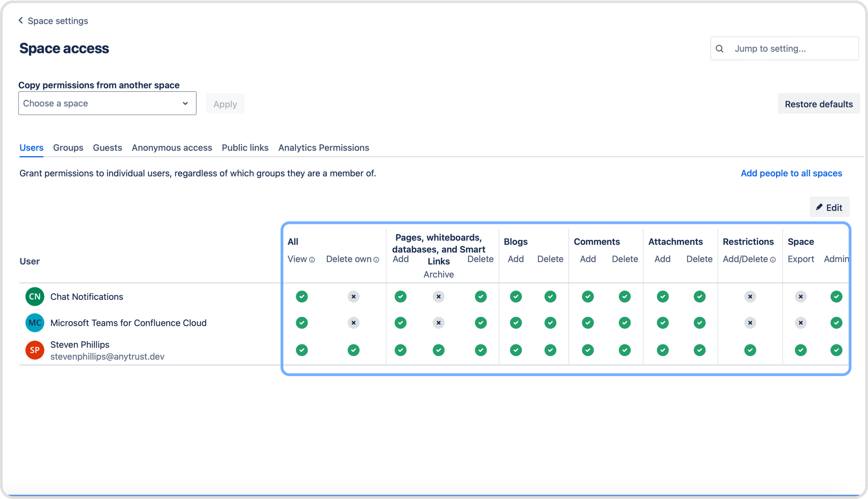Click the Blogs Add check for Chat Notifications
This screenshot has height=499, width=868.
tap(516, 297)
